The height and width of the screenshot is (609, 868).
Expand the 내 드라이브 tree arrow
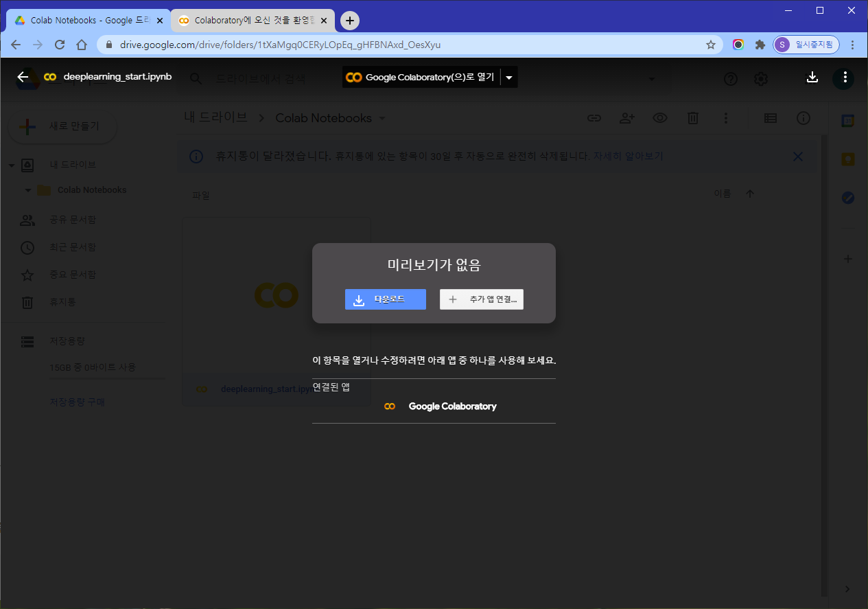(x=12, y=165)
